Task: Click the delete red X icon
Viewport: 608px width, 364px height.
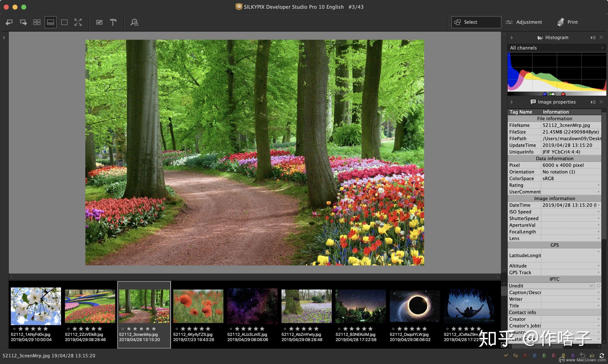Action: tap(525, 355)
